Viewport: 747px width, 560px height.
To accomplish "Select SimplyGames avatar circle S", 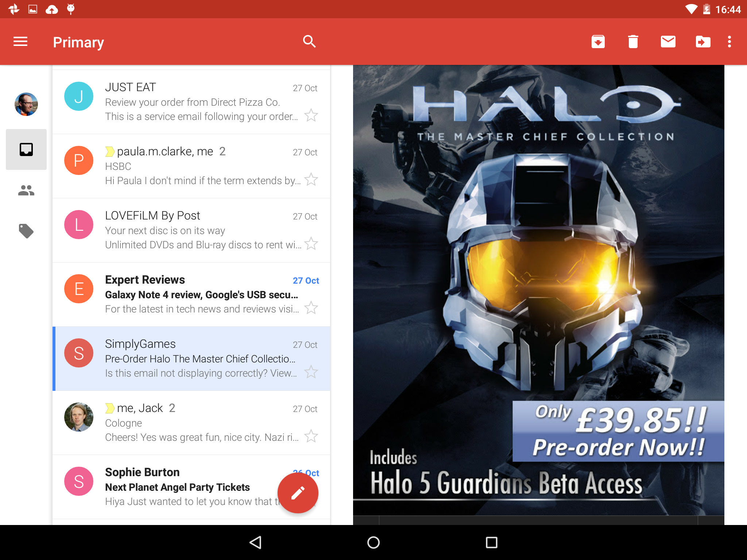I will click(x=79, y=353).
